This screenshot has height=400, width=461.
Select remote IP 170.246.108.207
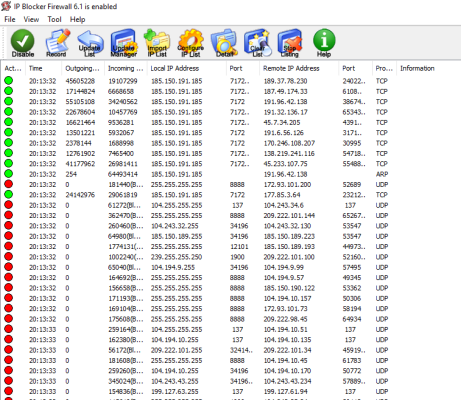(x=289, y=143)
